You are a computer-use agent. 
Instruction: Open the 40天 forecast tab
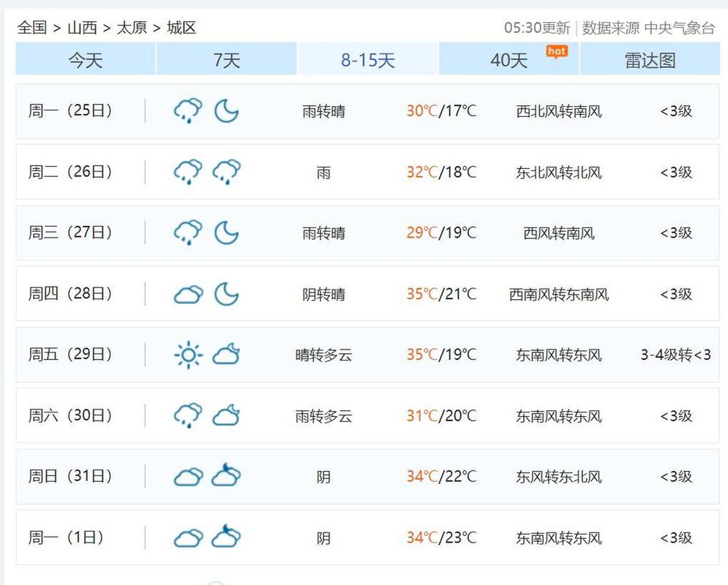pos(509,59)
